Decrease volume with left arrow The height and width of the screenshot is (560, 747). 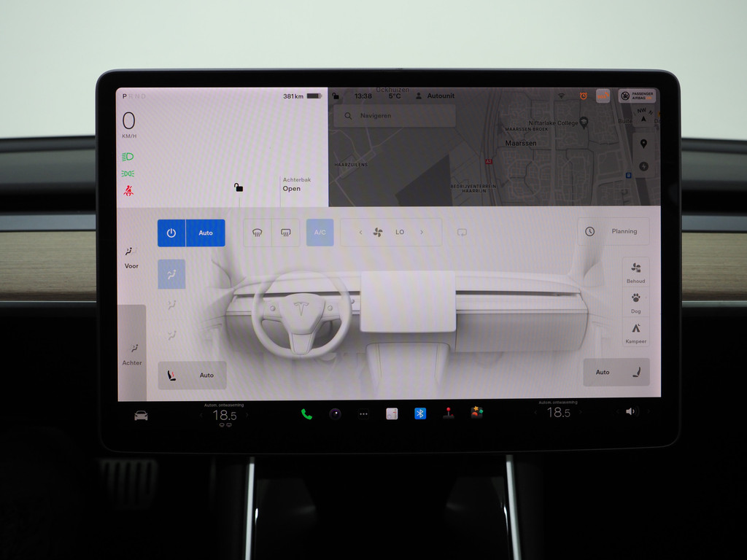point(617,411)
